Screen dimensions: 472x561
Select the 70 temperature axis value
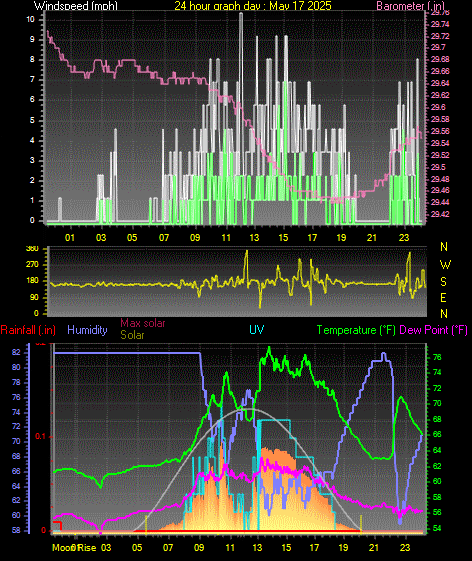(x=437, y=404)
